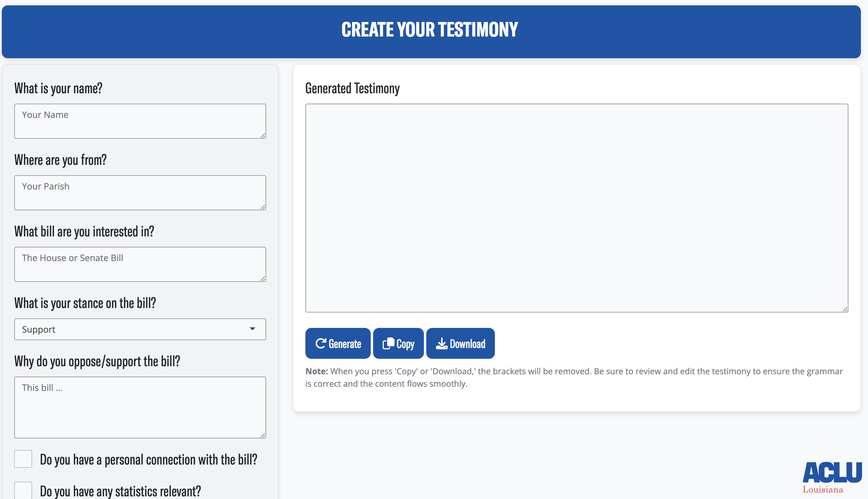Open the bill stance dropdown showing Support

coord(140,329)
